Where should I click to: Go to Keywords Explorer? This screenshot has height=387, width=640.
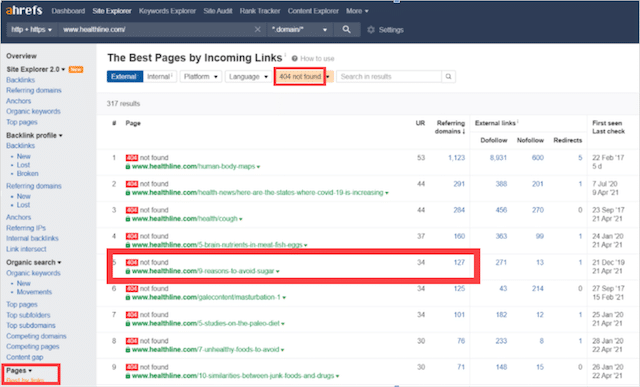click(x=167, y=11)
